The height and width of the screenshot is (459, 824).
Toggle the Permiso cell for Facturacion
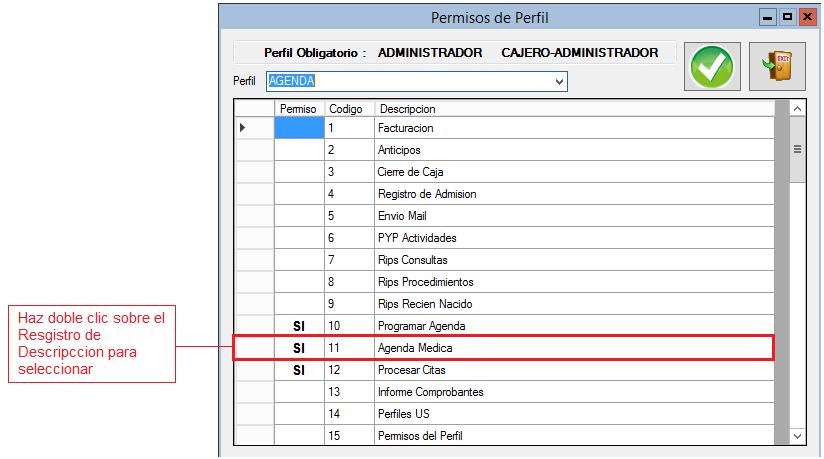coord(298,128)
